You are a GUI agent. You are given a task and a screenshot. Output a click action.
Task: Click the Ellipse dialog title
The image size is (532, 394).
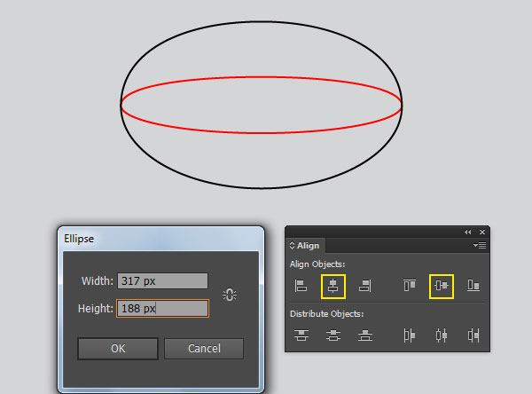click(x=79, y=239)
